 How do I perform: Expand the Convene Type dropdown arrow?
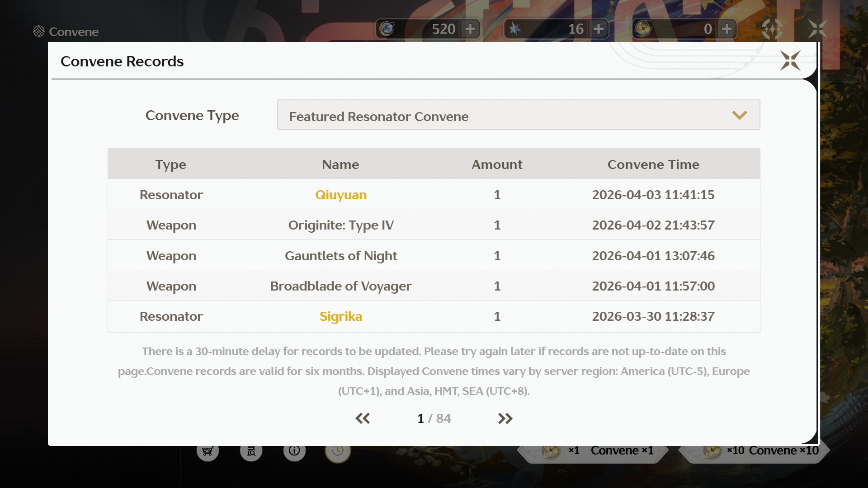pyautogui.click(x=739, y=115)
